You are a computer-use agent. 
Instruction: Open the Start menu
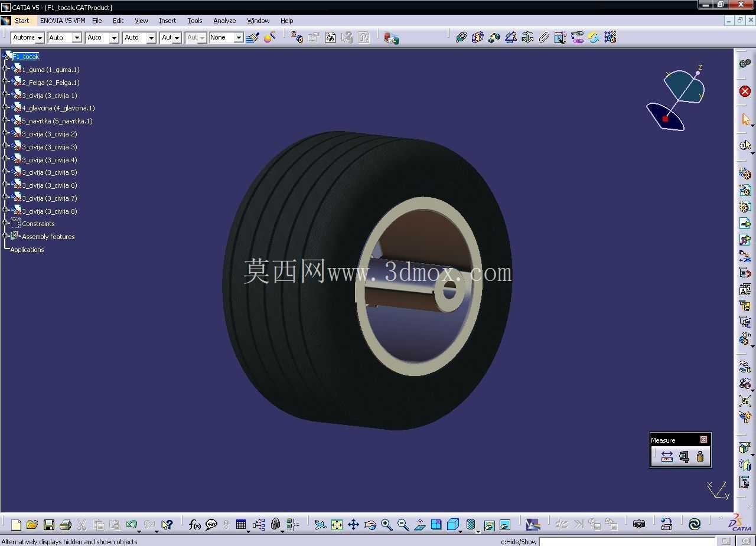click(x=22, y=21)
